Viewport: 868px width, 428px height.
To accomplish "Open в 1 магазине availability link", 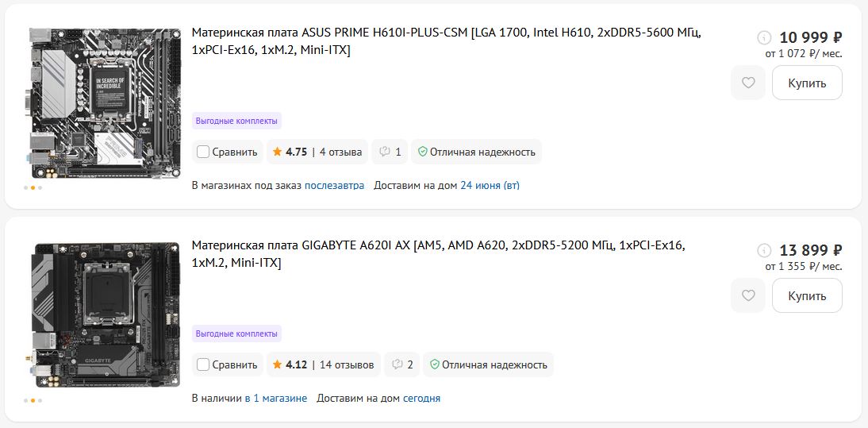I will (275, 398).
